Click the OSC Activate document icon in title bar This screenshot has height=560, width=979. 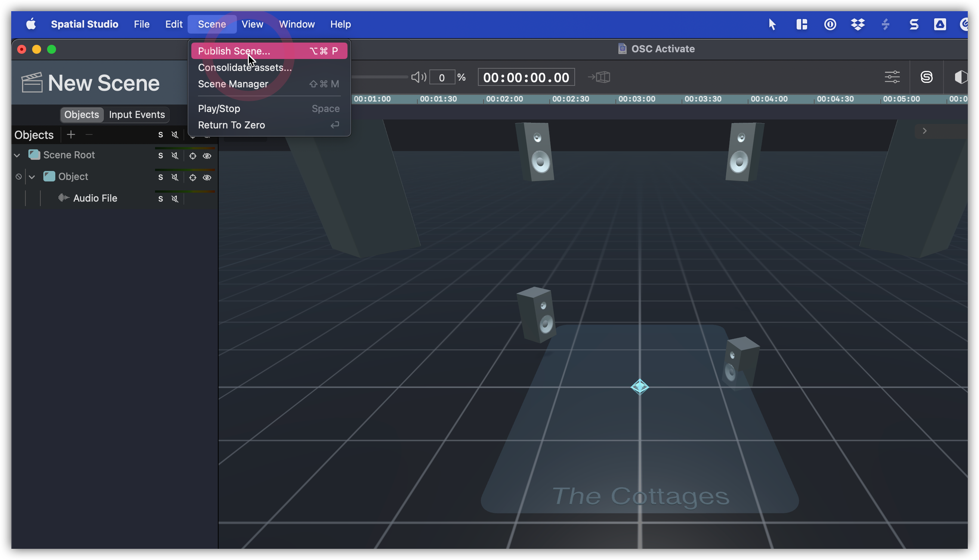click(x=622, y=49)
